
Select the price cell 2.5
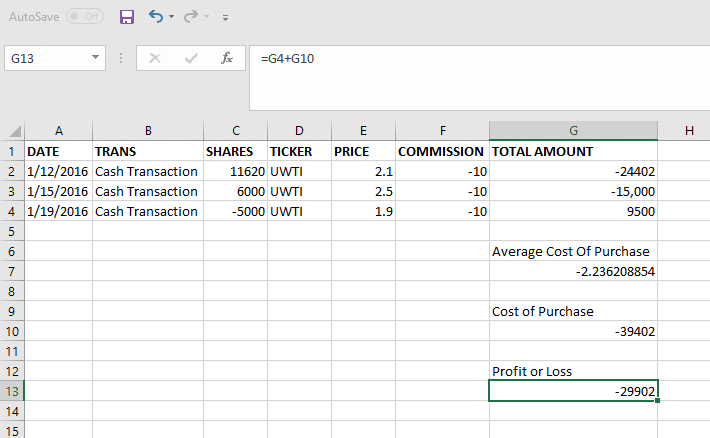coord(363,191)
